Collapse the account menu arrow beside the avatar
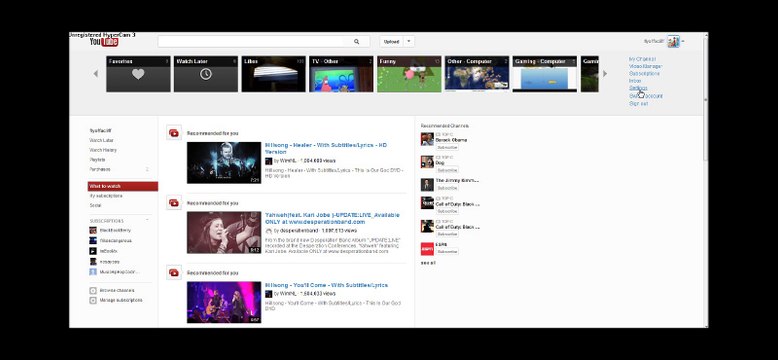The height and width of the screenshot is (360, 778). (x=683, y=42)
